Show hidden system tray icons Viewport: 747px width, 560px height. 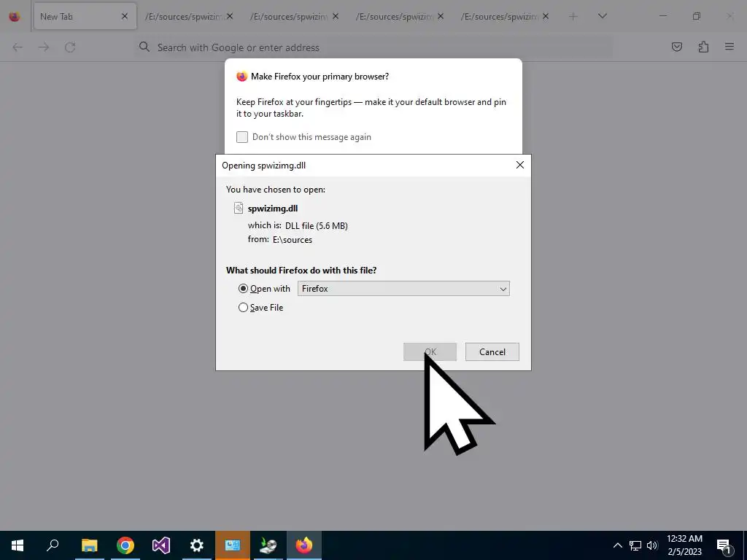coord(617,545)
